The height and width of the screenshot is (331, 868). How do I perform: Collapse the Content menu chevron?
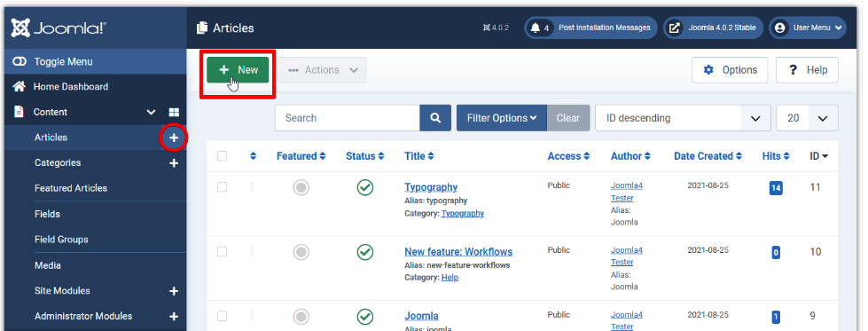[x=151, y=112]
